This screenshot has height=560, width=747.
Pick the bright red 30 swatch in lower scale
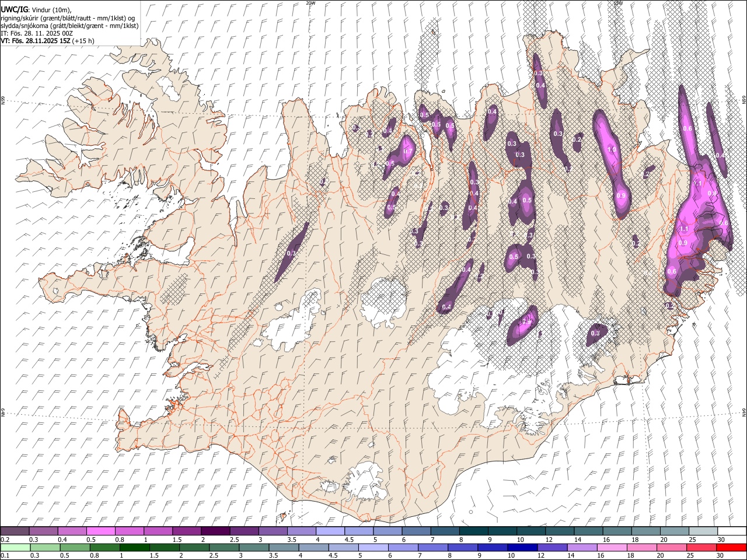(731, 547)
